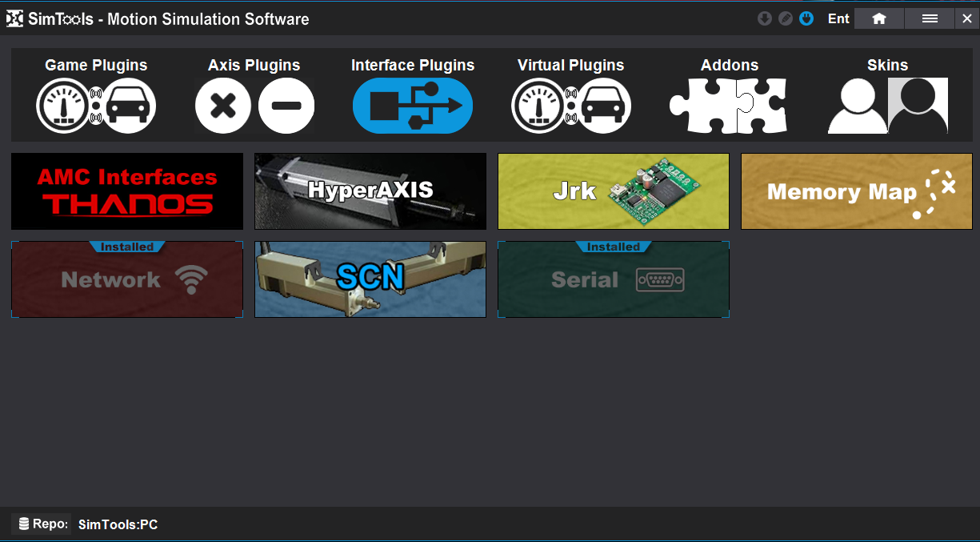
Task: Select the AMC Interfaces Thanos plugin
Action: click(x=127, y=191)
